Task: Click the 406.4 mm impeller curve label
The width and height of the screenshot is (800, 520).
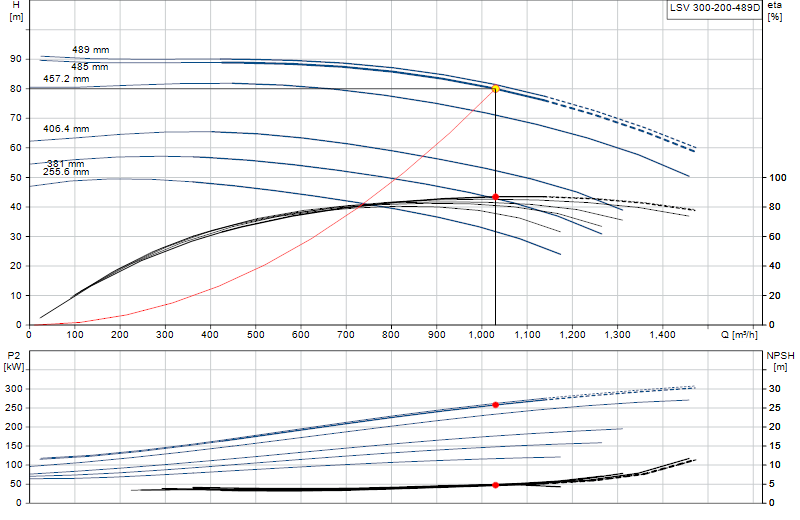Action: (x=66, y=129)
